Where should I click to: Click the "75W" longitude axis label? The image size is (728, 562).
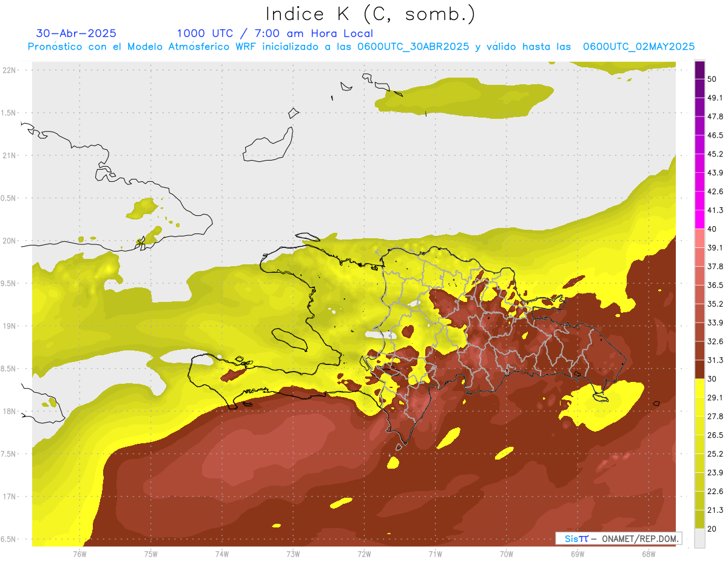151,554
